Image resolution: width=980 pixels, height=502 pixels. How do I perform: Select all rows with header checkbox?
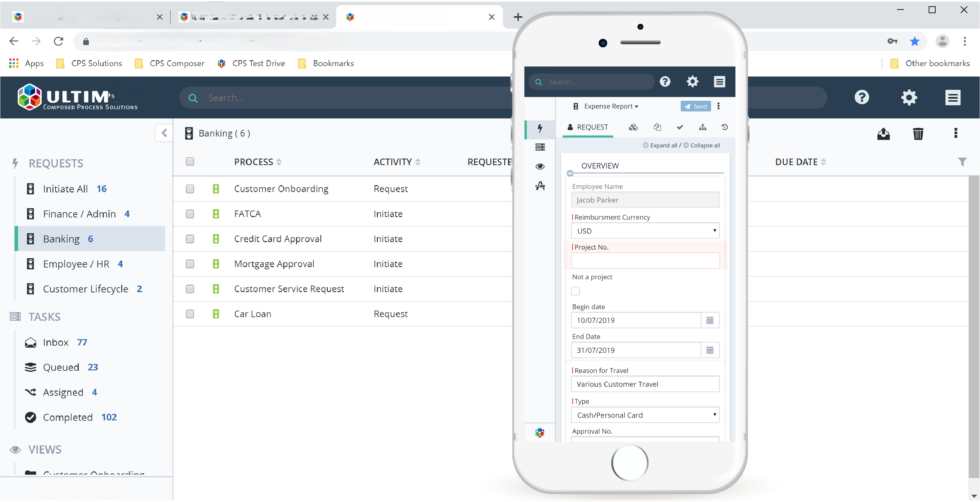pyautogui.click(x=190, y=162)
